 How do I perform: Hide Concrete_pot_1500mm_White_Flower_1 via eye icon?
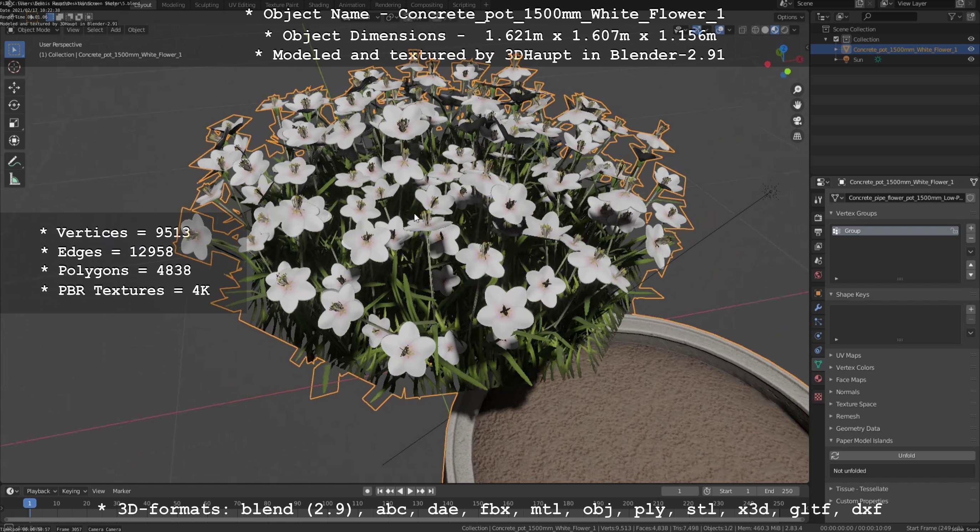point(971,50)
